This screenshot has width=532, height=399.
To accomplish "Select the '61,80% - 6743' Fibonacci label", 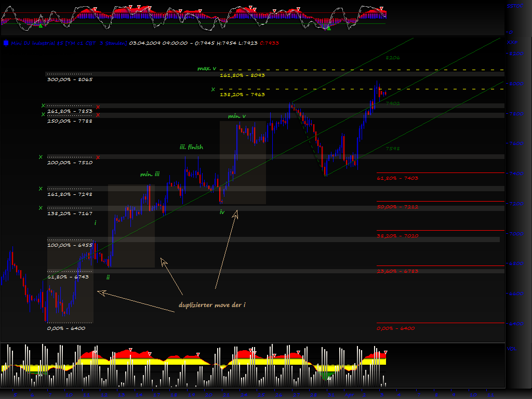I will point(68,277).
